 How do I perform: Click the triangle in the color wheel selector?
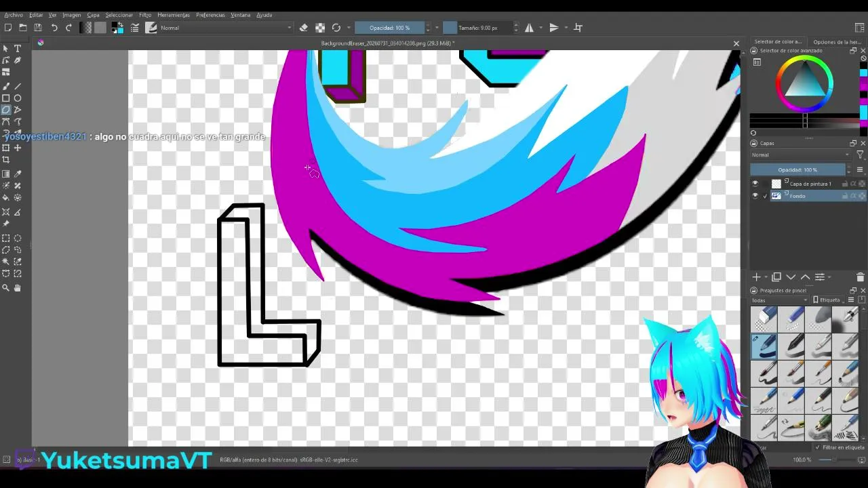click(805, 83)
